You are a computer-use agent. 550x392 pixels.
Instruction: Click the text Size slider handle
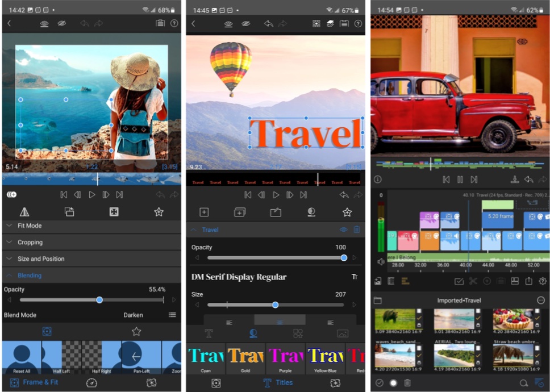[x=275, y=305]
